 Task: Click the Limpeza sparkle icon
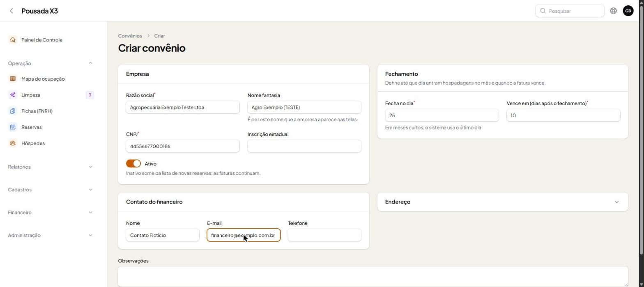coord(13,95)
